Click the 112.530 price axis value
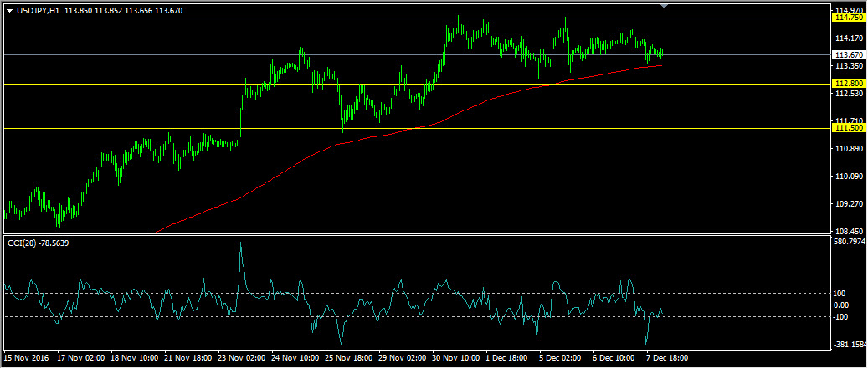 [x=850, y=94]
